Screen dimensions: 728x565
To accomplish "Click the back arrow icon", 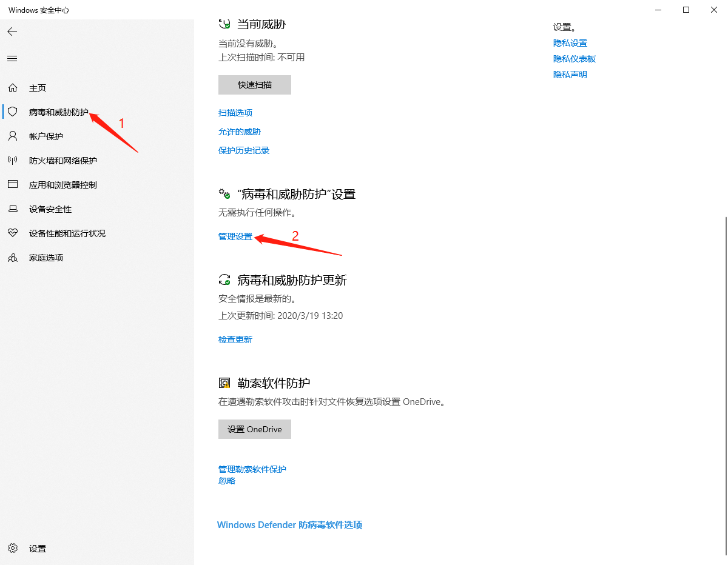I will tap(12, 32).
